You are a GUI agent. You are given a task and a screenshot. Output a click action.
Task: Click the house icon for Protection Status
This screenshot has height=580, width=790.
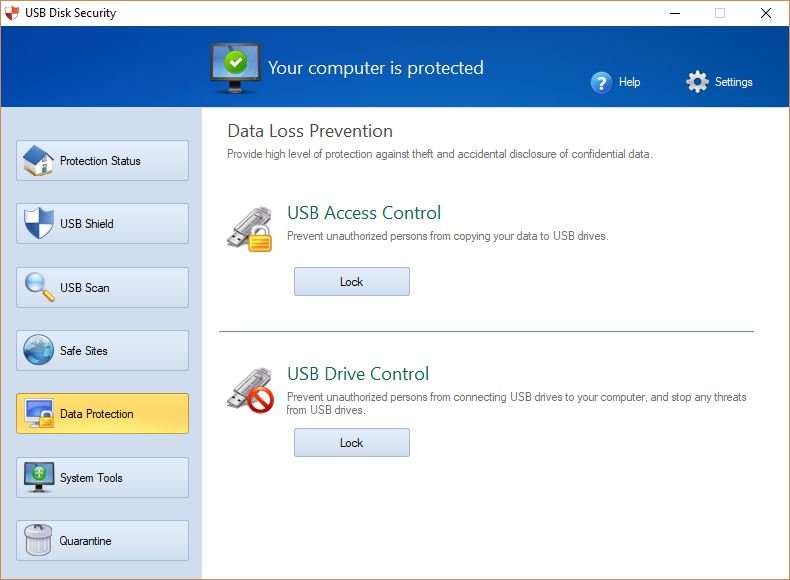[x=39, y=160]
